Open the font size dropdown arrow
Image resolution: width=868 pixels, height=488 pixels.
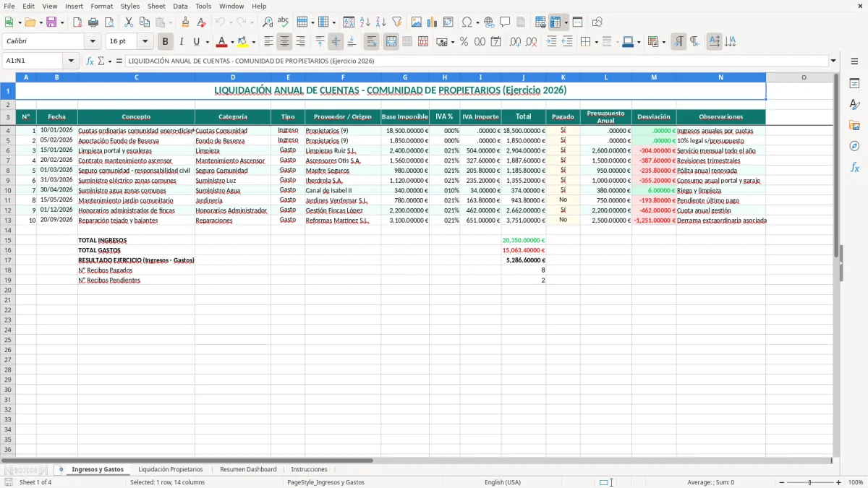pos(145,42)
